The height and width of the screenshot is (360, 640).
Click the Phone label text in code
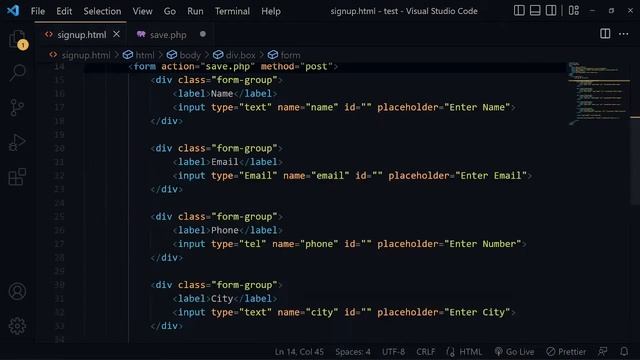pos(224,230)
